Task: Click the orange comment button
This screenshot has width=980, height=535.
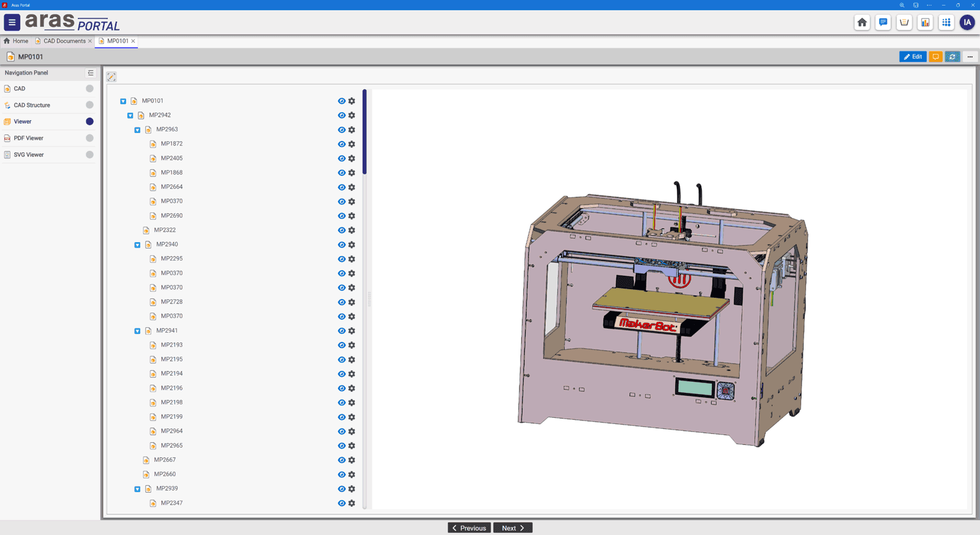Action: (x=935, y=56)
